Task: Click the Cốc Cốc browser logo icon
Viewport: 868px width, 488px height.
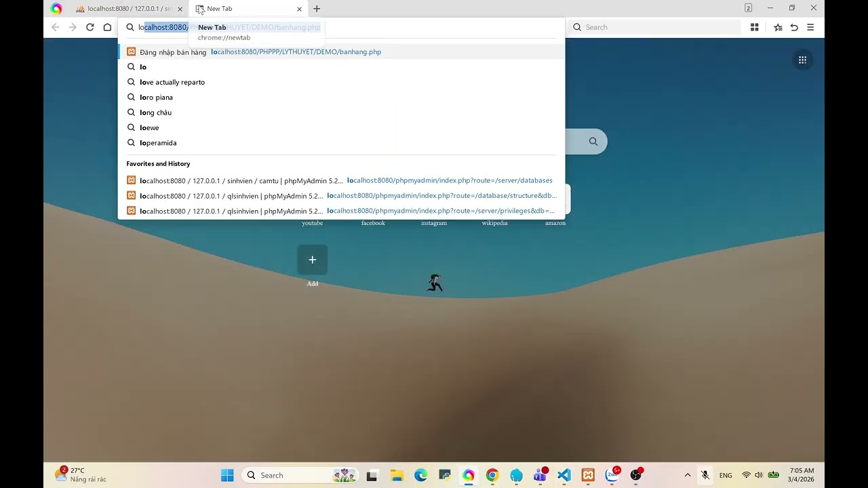Action: coord(56,9)
